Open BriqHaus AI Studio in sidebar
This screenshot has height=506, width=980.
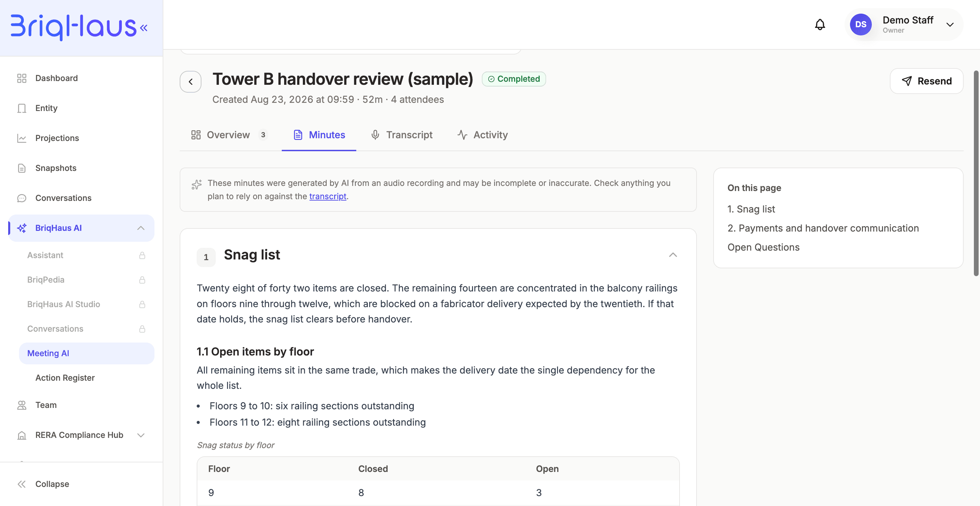coord(64,304)
